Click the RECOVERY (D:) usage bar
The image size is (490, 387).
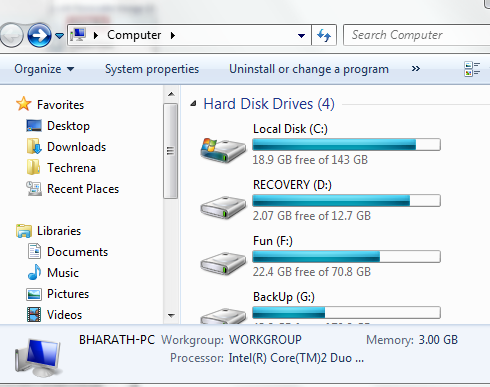(346, 201)
